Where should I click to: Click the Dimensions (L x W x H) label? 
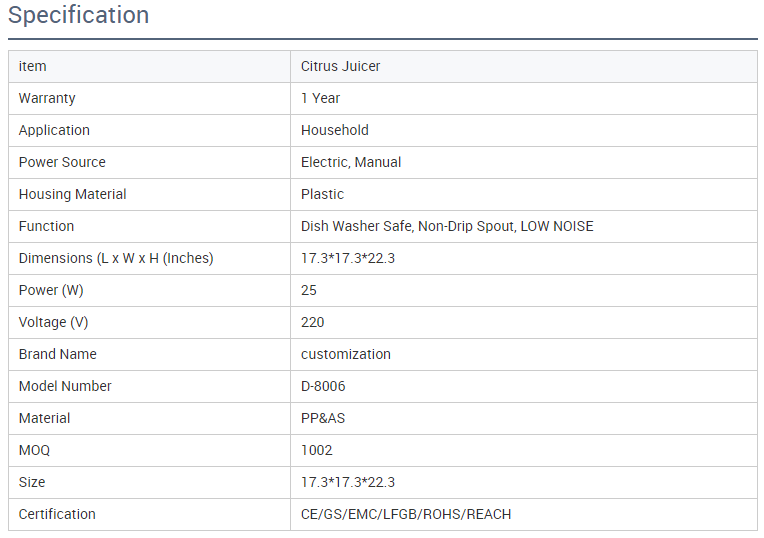click(x=116, y=258)
